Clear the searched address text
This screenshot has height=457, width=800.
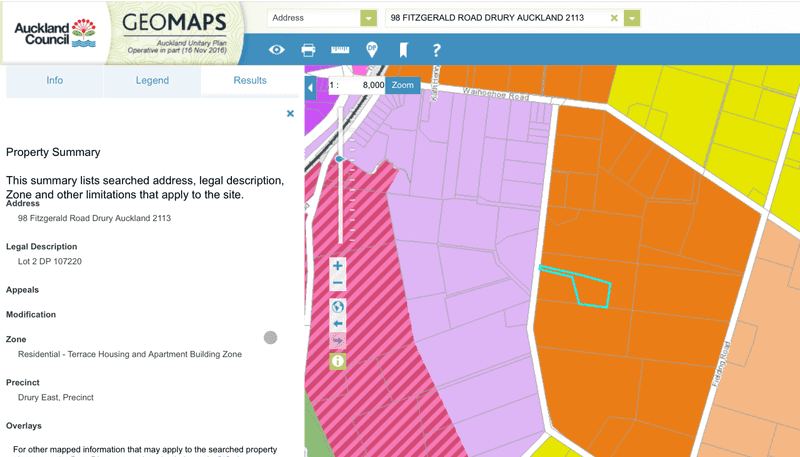point(614,18)
